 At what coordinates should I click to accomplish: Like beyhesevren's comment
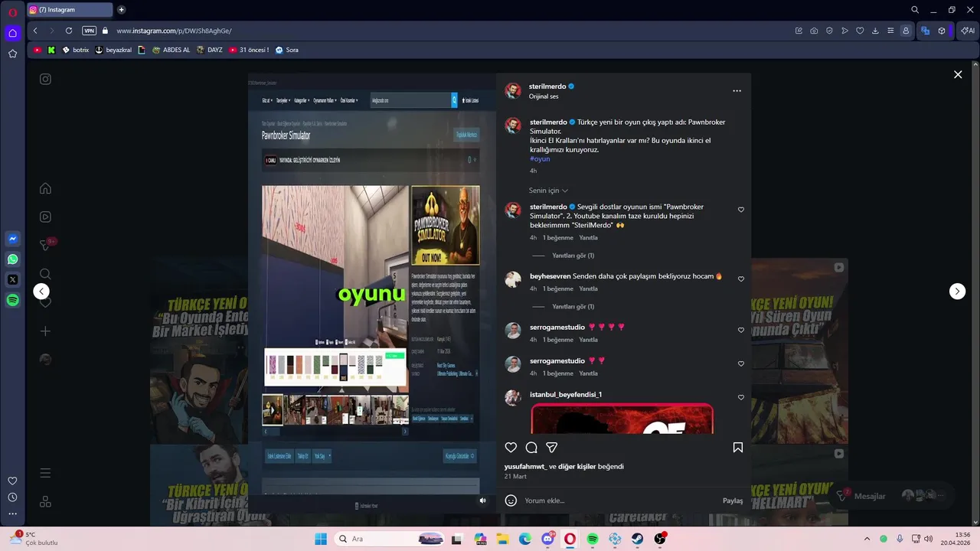(740, 279)
